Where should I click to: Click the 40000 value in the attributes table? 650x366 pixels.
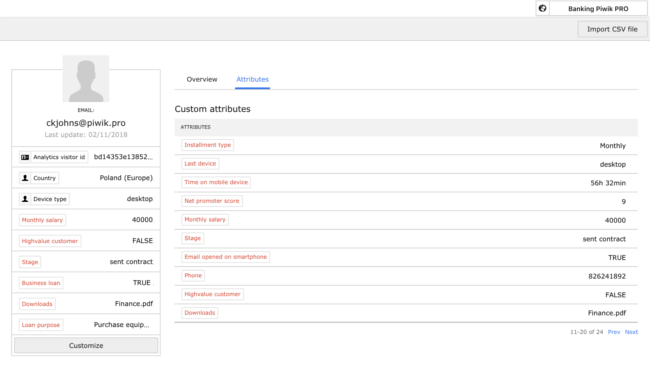click(615, 220)
